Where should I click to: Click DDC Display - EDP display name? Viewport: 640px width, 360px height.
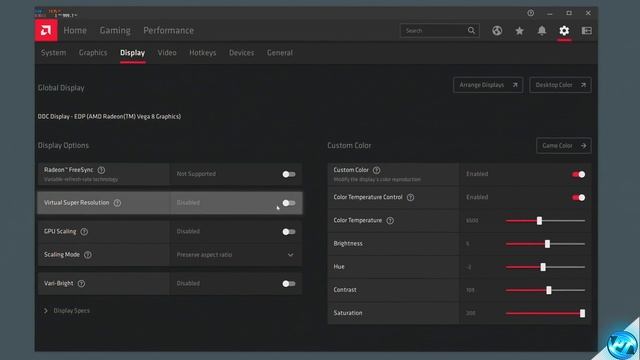[109, 116]
